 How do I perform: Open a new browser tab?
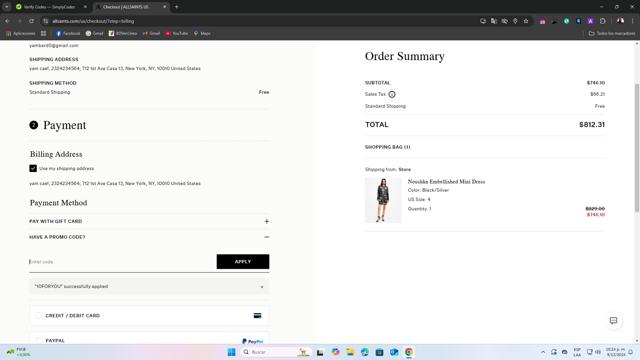(176, 7)
